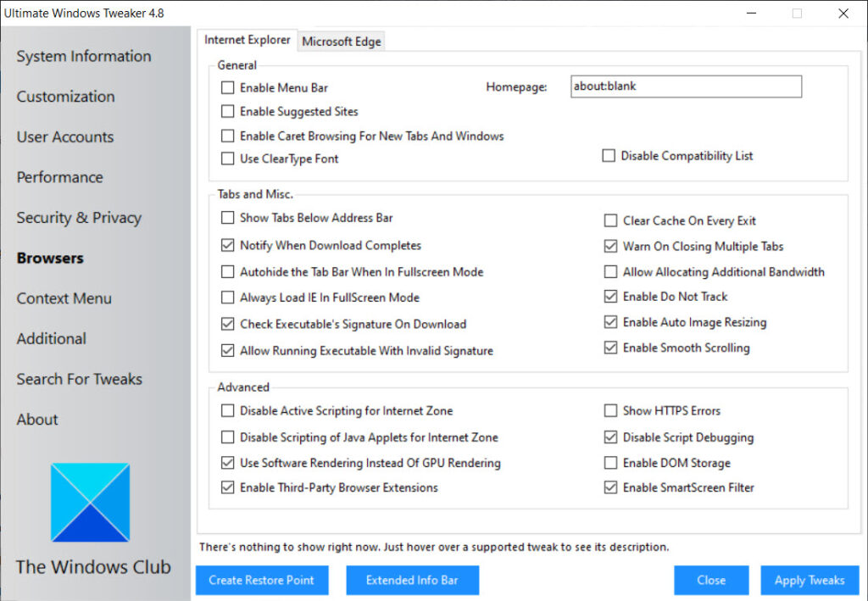
Task: Check Use ClearType Font
Action: click(227, 159)
